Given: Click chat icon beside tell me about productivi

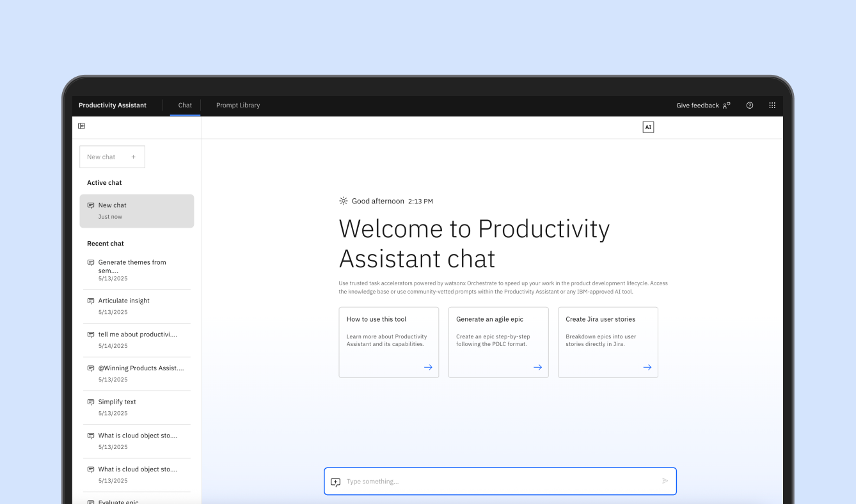Looking at the screenshot, I should coord(91,335).
